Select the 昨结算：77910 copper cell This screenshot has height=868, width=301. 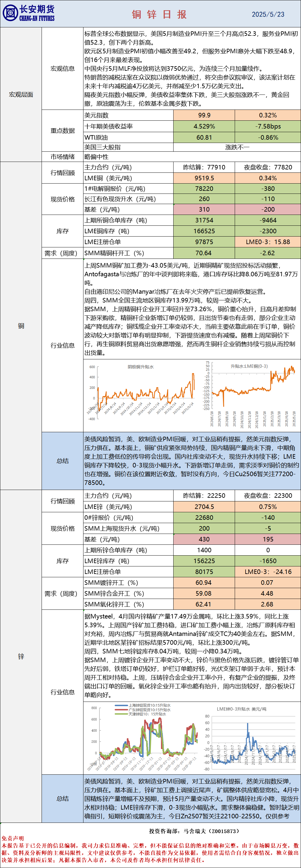coord(204,167)
